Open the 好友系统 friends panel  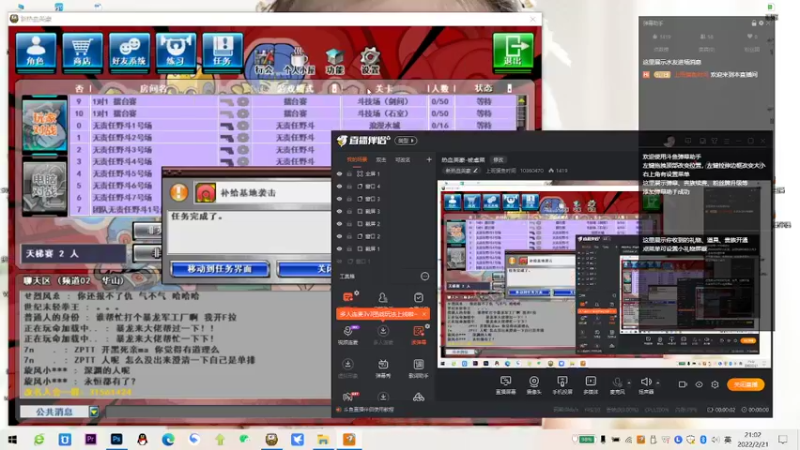click(x=129, y=51)
